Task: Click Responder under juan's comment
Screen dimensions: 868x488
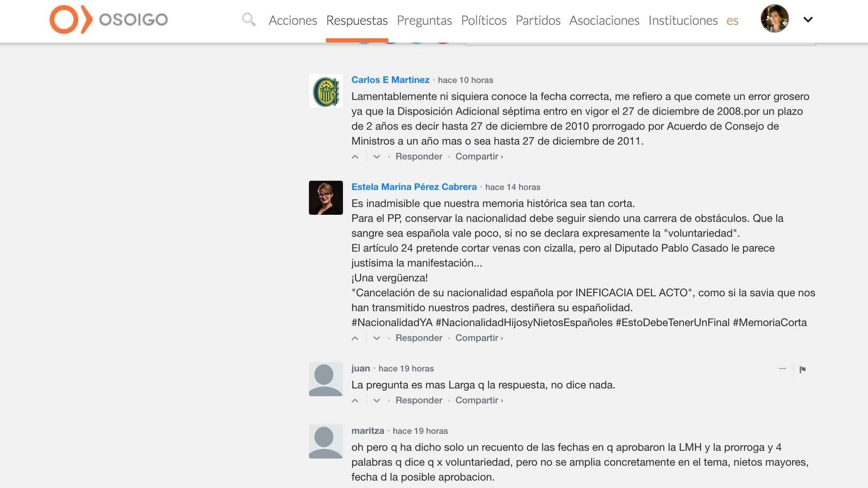Action: coord(419,400)
